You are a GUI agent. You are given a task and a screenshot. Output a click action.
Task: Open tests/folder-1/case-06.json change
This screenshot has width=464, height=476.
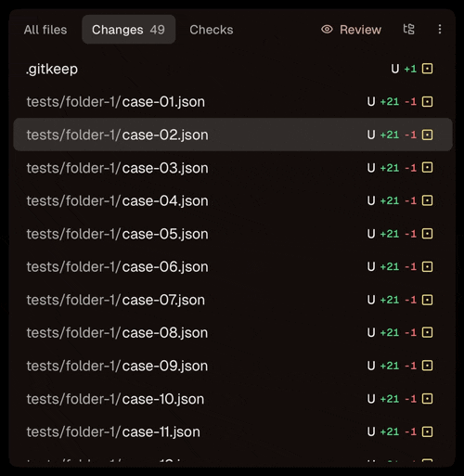(x=233, y=266)
